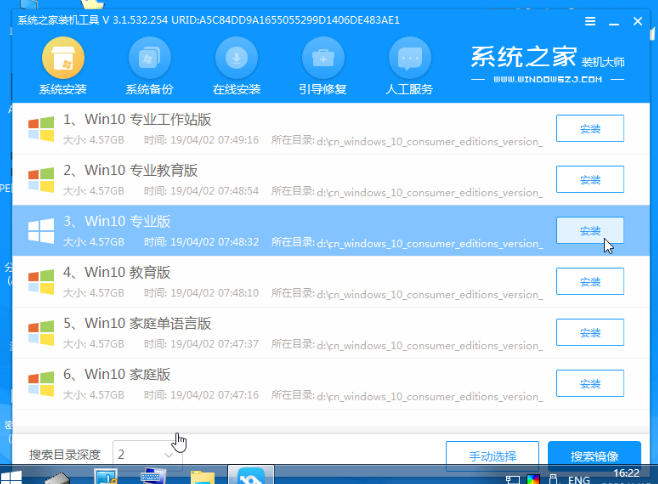Click directory path of Win10 家庭版 row

click(430, 397)
